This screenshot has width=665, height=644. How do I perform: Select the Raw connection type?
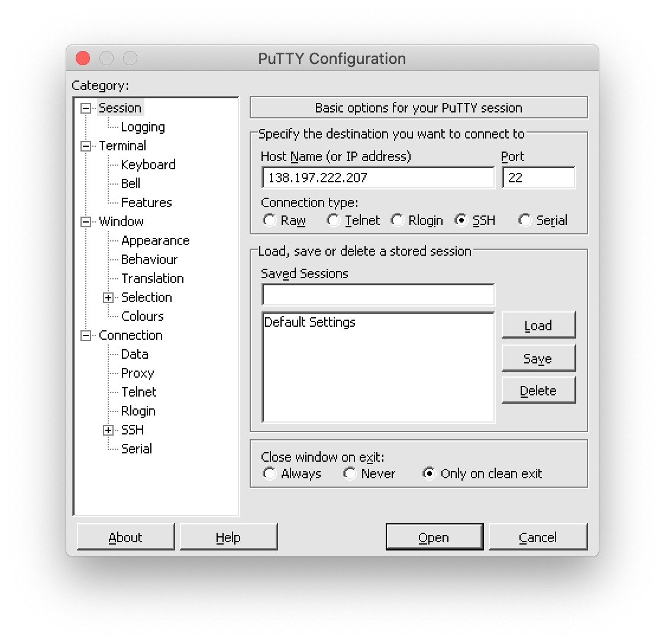click(270, 220)
